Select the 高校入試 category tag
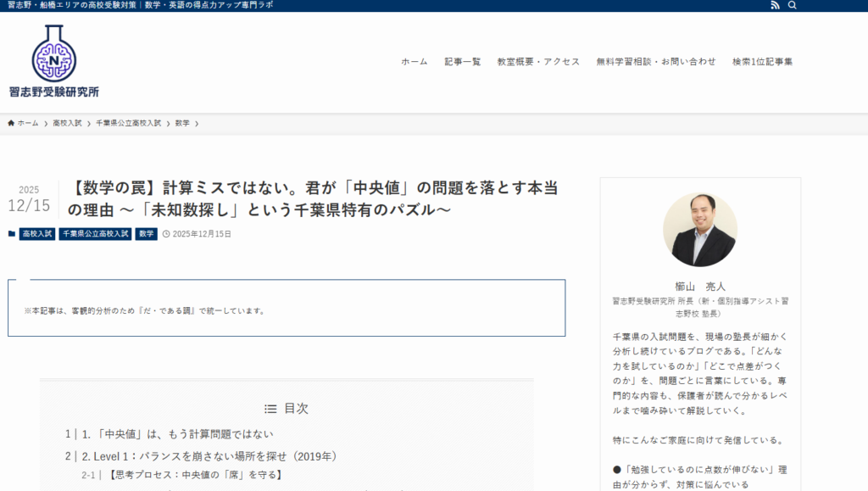868x491 pixels. coord(37,234)
